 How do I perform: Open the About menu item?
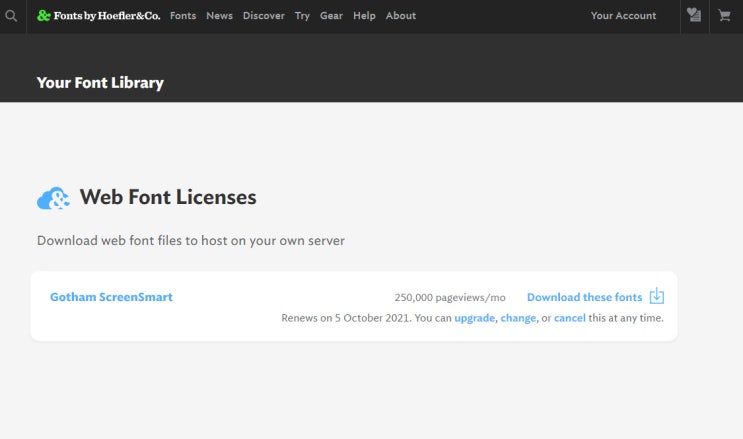pyautogui.click(x=401, y=16)
